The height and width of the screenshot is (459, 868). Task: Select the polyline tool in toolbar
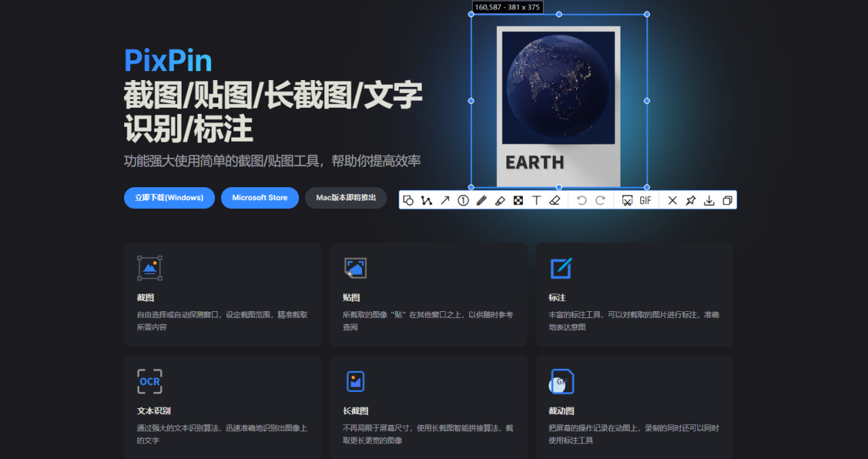coord(427,200)
